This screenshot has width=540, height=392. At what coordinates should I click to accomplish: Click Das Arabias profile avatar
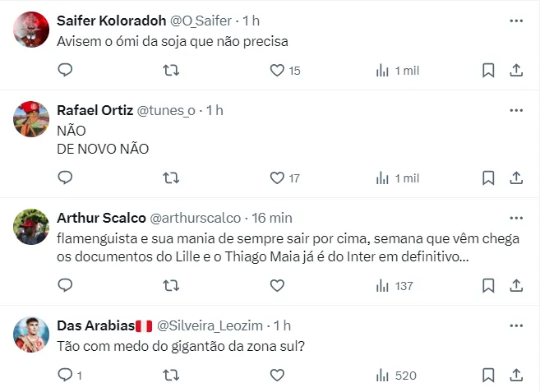pyautogui.click(x=32, y=334)
